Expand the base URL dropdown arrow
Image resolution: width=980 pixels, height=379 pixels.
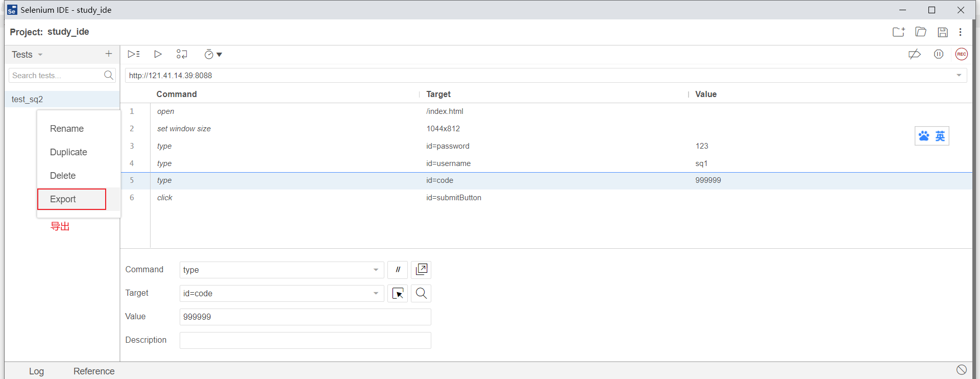(959, 76)
